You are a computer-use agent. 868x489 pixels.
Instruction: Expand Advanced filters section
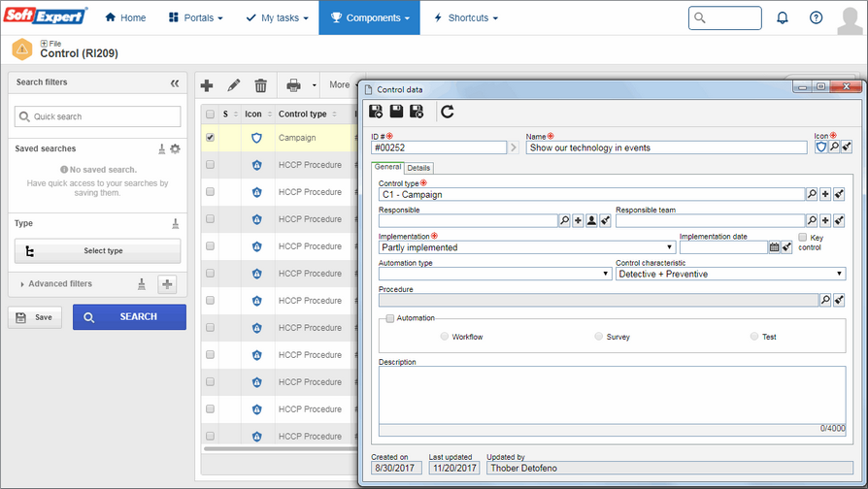click(56, 283)
